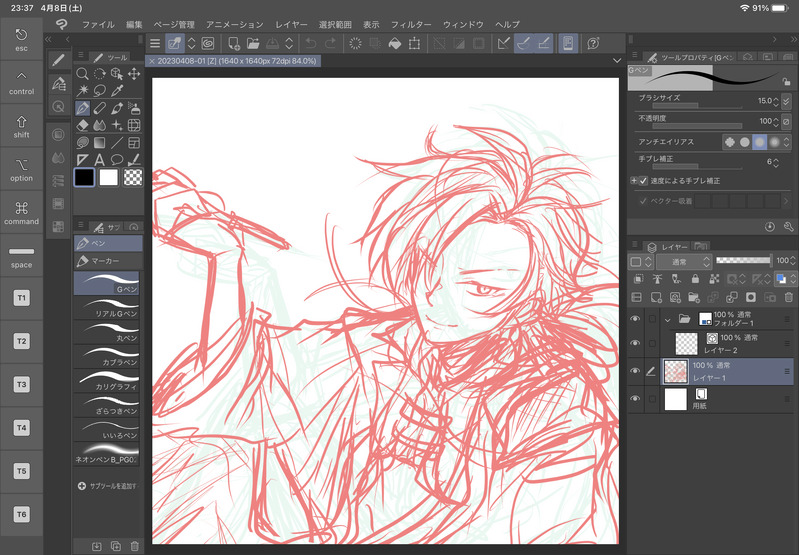The image size is (799, 555).
Task: Tap the esc edge keyboard key
Action: (21, 40)
